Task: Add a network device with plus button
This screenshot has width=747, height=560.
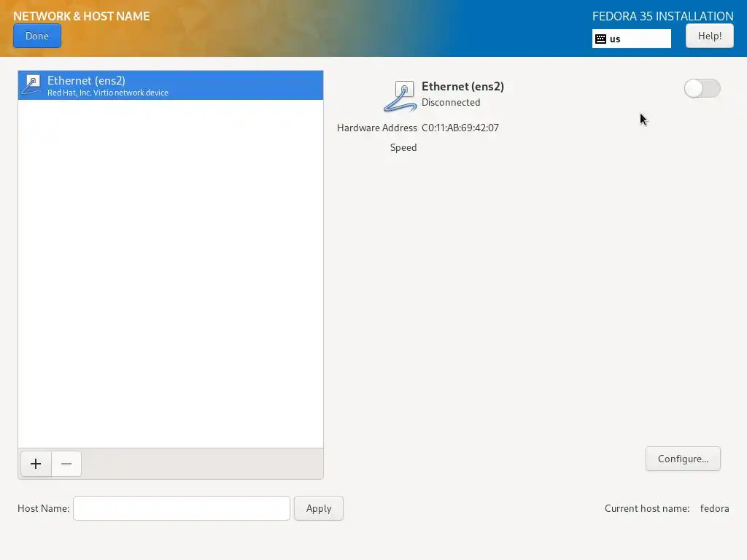Action: coord(36,464)
